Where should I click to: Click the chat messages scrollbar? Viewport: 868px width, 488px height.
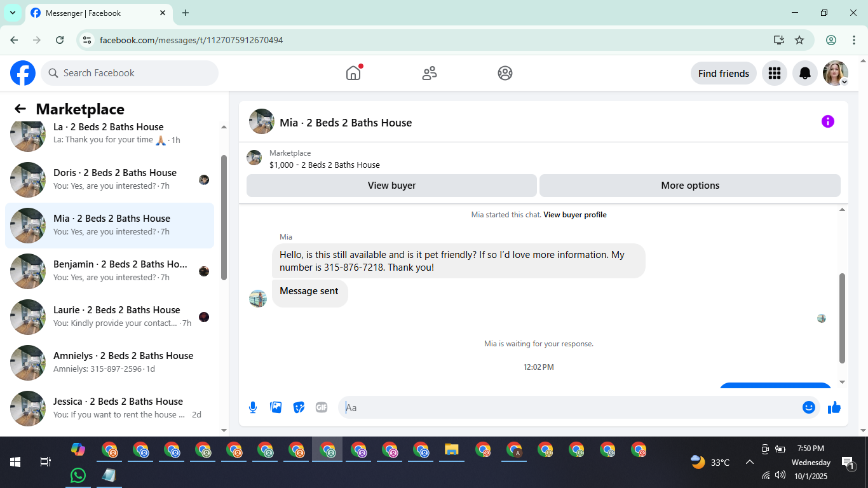pyautogui.click(x=843, y=318)
